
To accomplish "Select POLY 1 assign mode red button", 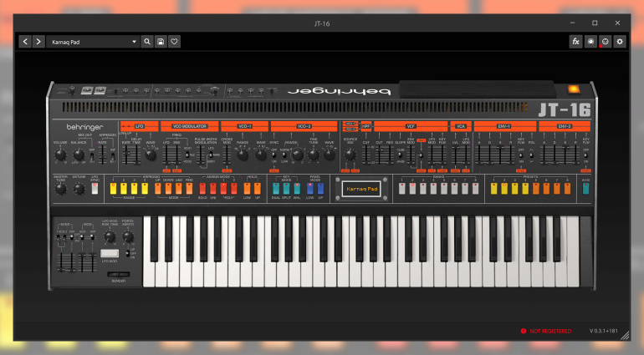I will 223,189.
